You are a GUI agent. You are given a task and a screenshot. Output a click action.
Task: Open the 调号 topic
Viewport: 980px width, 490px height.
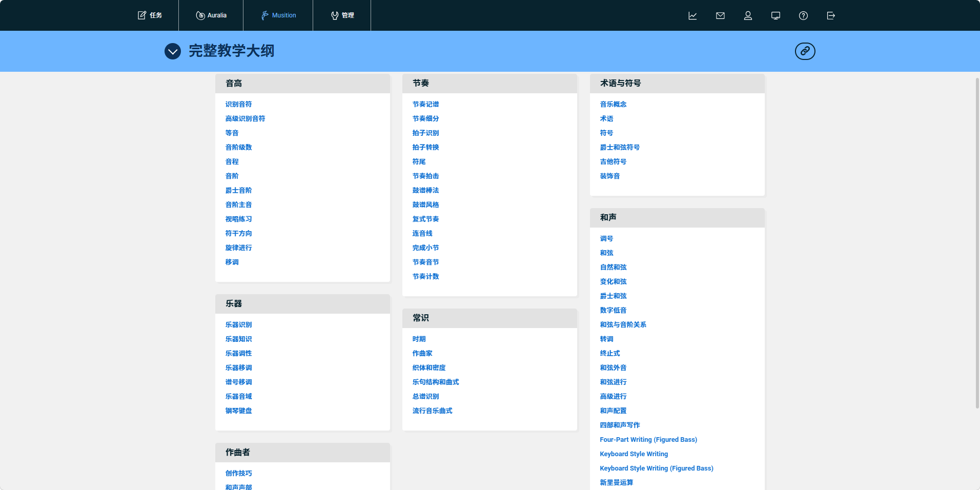(606, 238)
